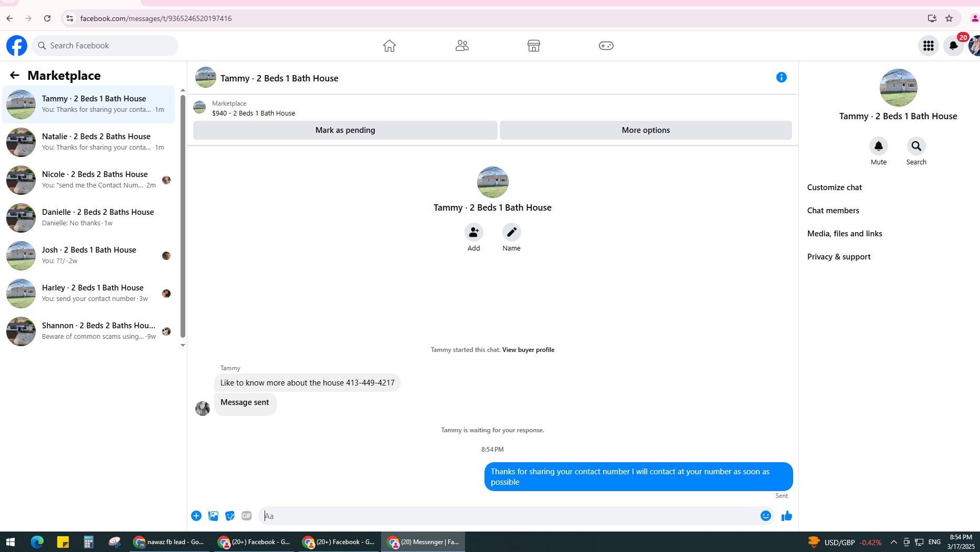Viewport: 980px width, 552px height.
Task: Click the Message sent bubble
Action: [x=245, y=404]
